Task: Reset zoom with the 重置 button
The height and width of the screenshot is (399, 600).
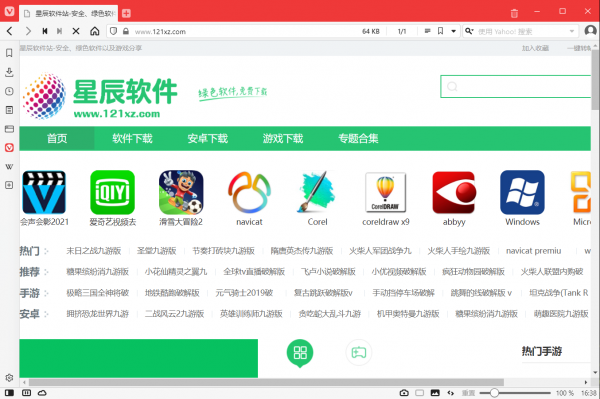Action: pos(468,393)
